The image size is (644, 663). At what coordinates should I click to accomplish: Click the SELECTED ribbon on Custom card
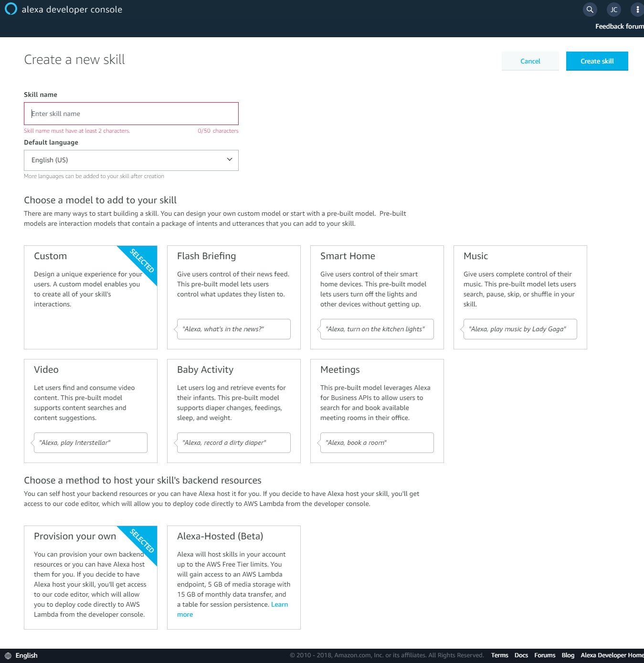click(x=142, y=261)
